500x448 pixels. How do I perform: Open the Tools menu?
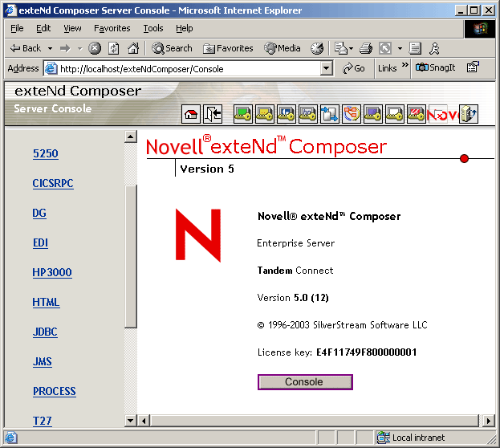tap(153, 28)
